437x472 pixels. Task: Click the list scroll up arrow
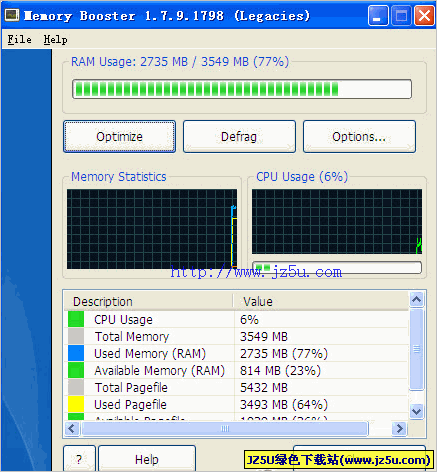point(417,299)
